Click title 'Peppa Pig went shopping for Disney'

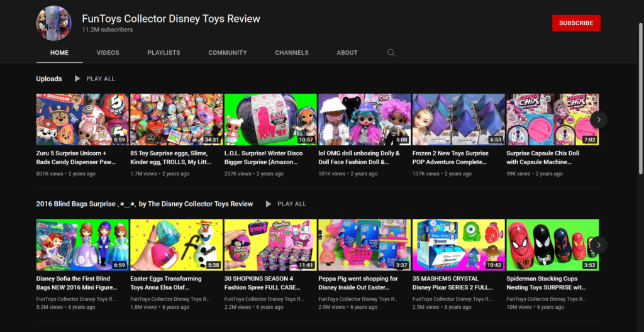[x=358, y=283]
